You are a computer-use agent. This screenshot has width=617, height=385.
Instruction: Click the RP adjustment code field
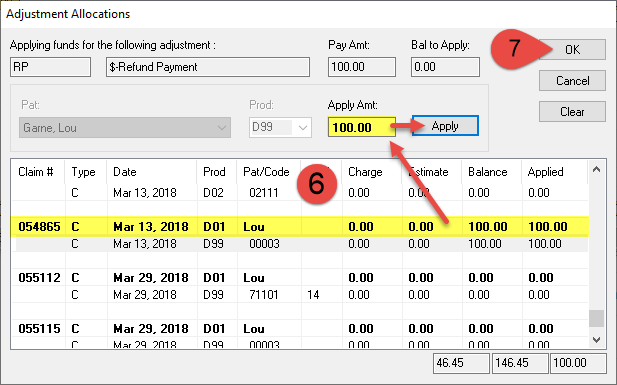point(50,67)
